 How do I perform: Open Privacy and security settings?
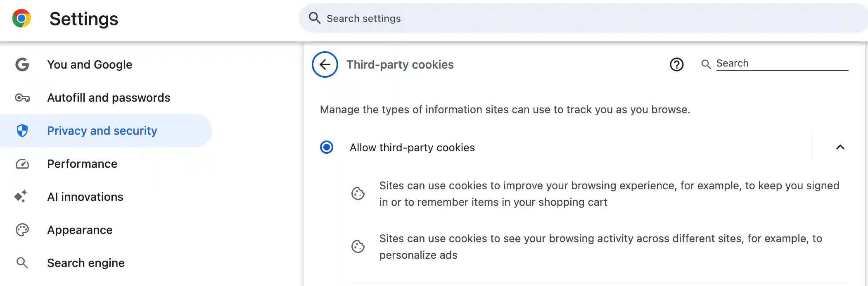point(102,131)
